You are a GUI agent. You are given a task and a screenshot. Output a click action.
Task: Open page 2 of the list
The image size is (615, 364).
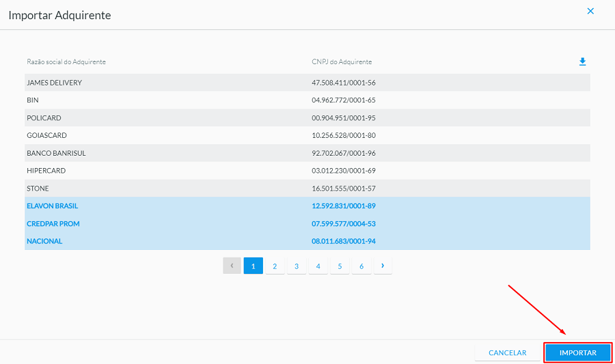(275, 266)
